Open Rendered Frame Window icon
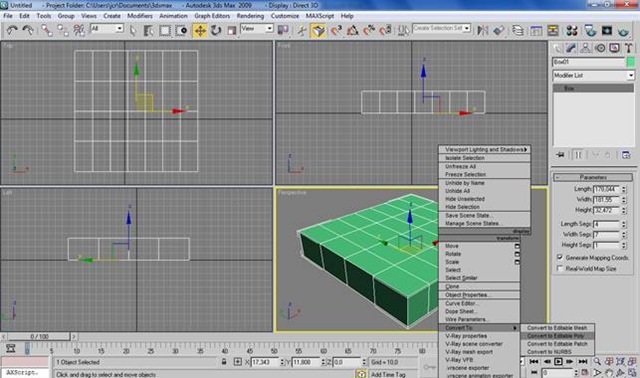The width and height of the screenshot is (640, 378). coord(607,31)
